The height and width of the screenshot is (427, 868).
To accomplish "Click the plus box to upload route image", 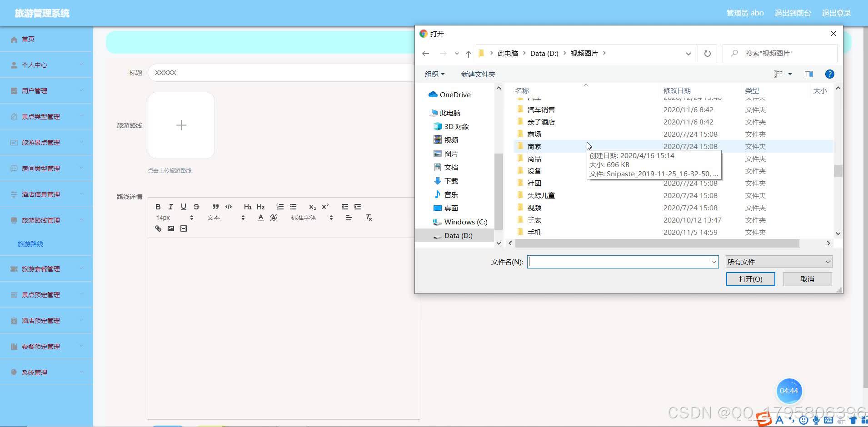I will point(181,125).
